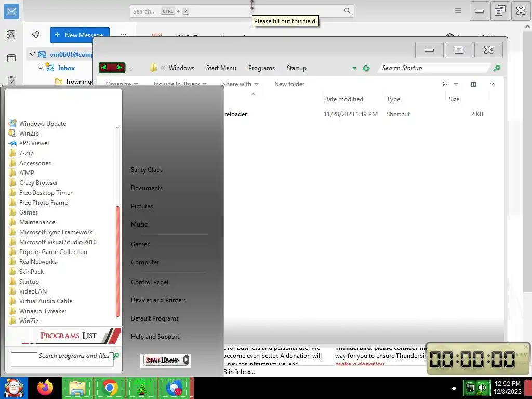
Task: Open the Calendar sidebar icon
Action: coord(11,58)
